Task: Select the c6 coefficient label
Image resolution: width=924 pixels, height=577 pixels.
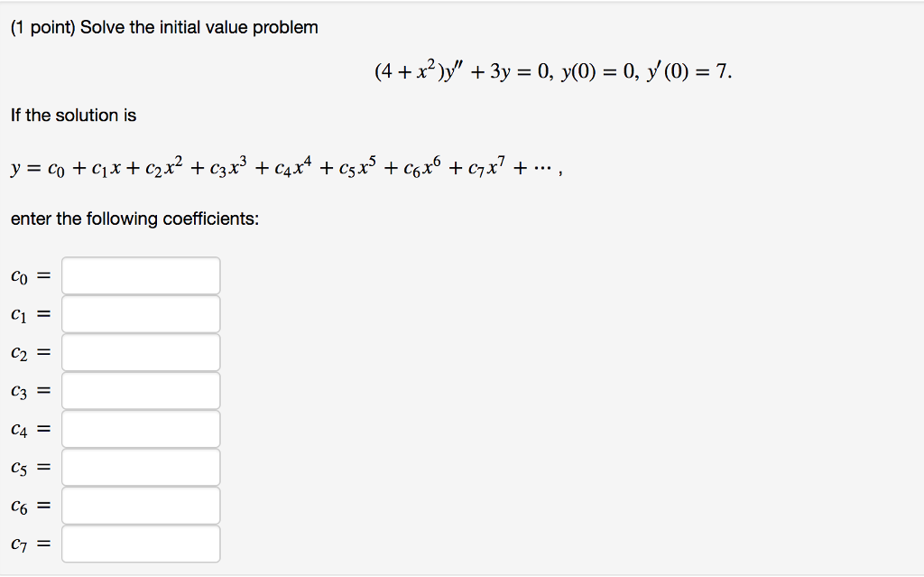Action: 19,506
